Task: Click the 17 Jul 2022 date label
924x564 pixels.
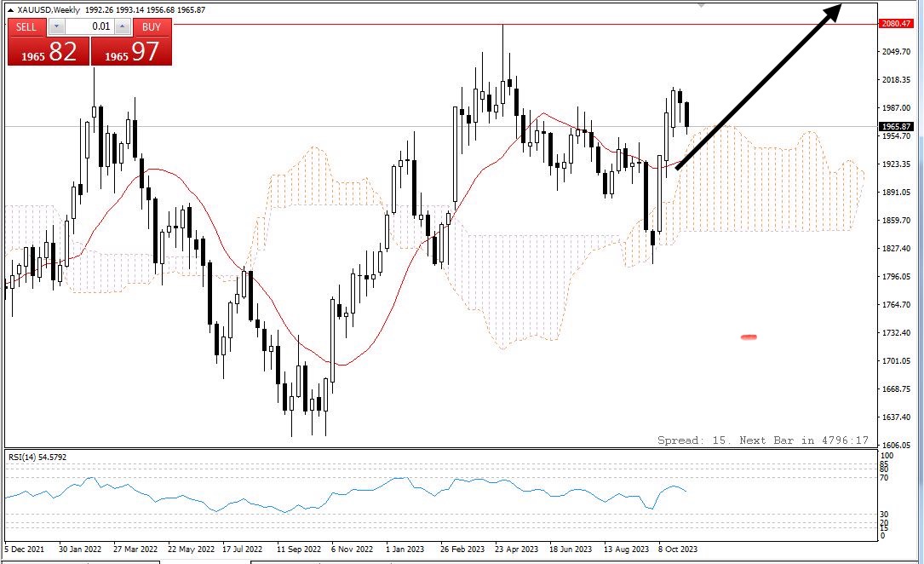Action: point(242,550)
